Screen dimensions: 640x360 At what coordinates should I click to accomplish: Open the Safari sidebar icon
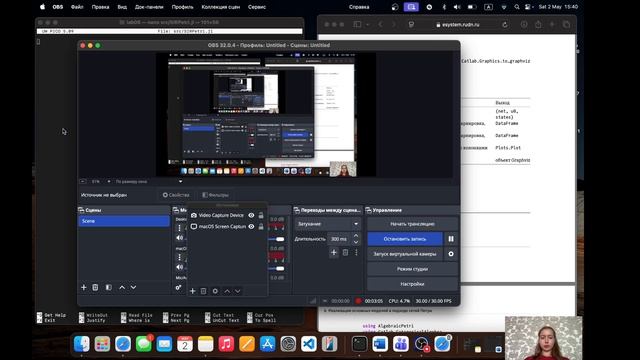(358, 24)
